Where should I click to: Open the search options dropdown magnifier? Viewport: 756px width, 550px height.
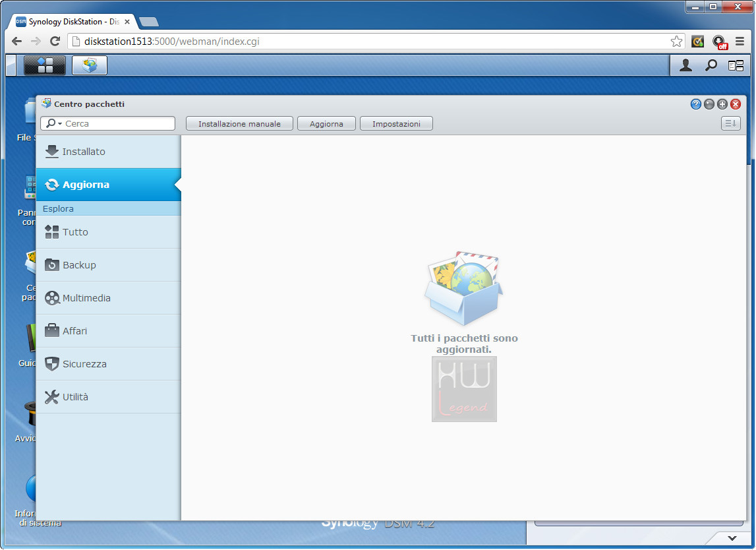point(53,123)
